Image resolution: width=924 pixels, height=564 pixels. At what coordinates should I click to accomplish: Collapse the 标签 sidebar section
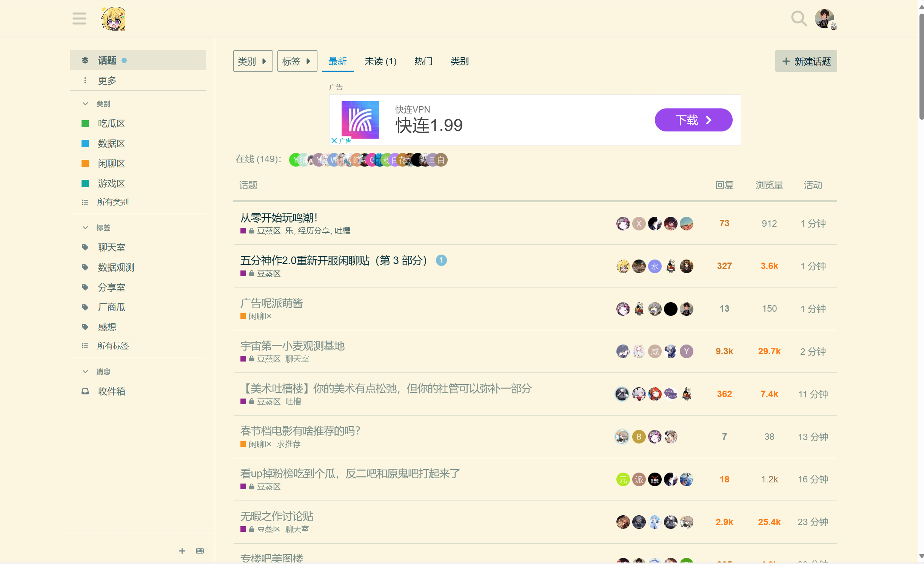point(85,228)
